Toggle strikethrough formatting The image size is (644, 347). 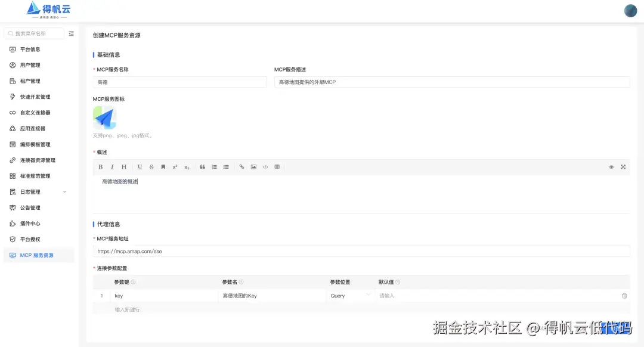point(151,167)
